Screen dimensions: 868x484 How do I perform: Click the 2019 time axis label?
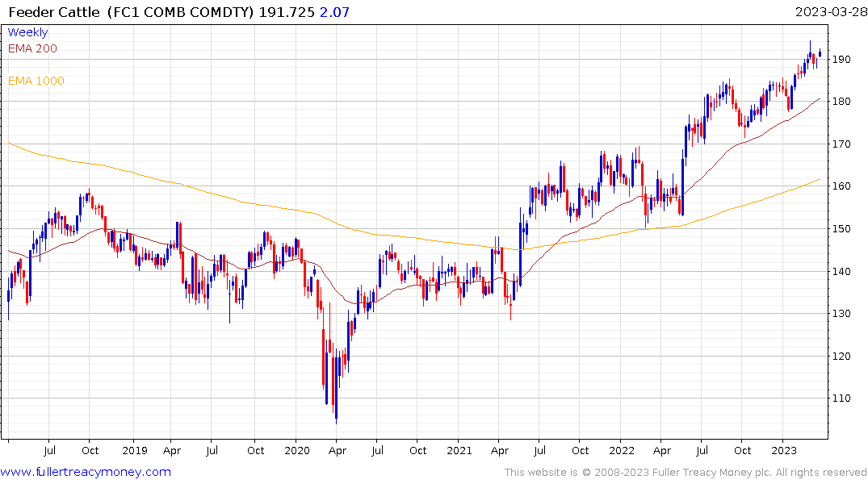pyautogui.click(x=135, y=450)
